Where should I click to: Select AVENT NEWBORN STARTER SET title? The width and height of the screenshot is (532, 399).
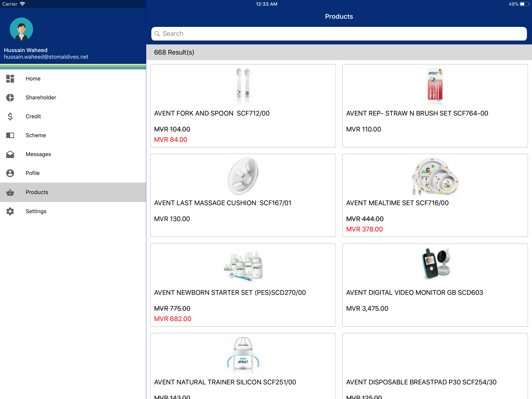[230, 293]
